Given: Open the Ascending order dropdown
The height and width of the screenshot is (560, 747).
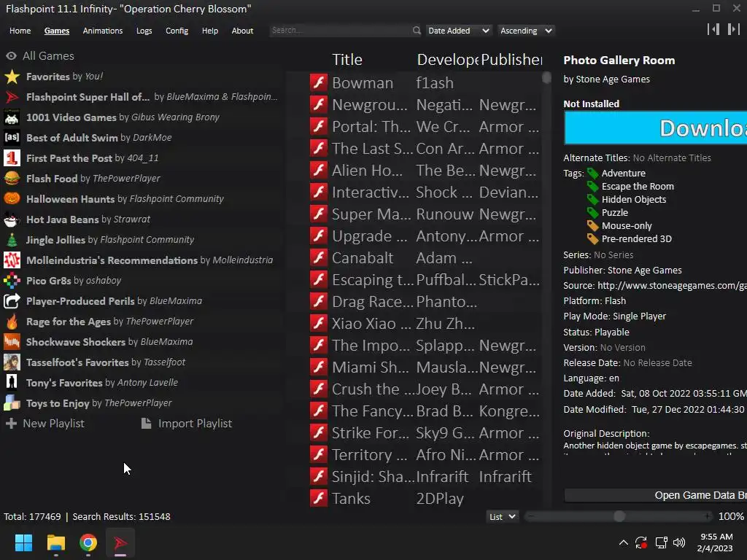Looking at the screenshot, I should point(526,31).
